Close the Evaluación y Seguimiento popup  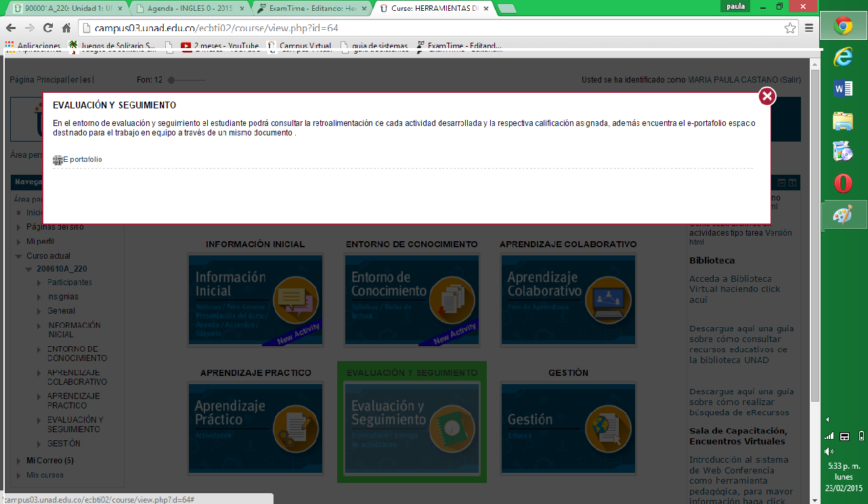[767, 97]
